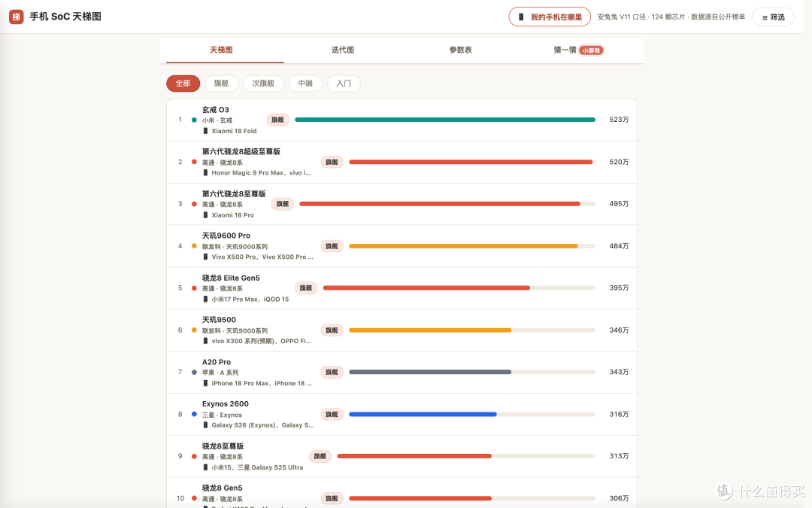Image resolution: width=812 pixels, height=508 pixels.
Task: Click the 第六代骁龙8至尊版 chip name
Action: (x=234, y=193)
